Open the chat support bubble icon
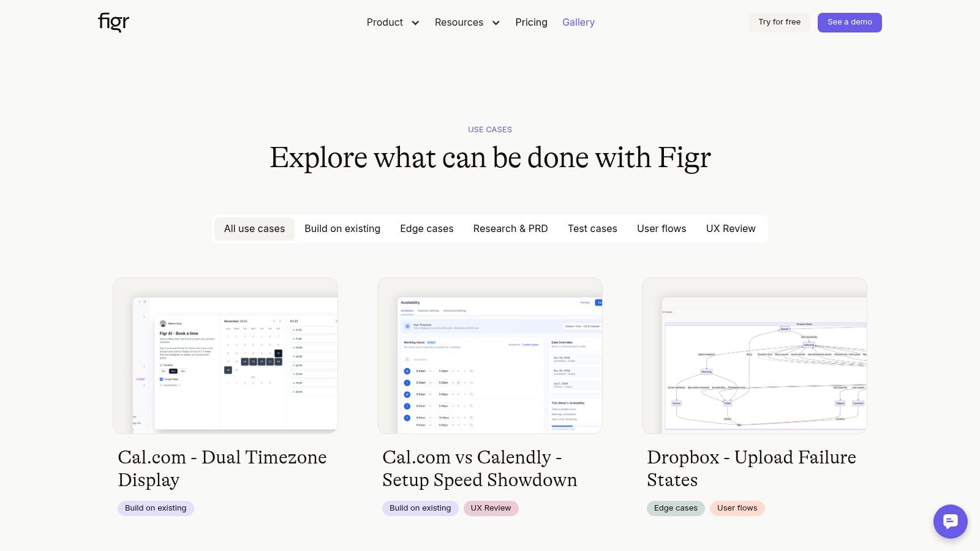Screen dimensions: 980x551 pos(950,522)
